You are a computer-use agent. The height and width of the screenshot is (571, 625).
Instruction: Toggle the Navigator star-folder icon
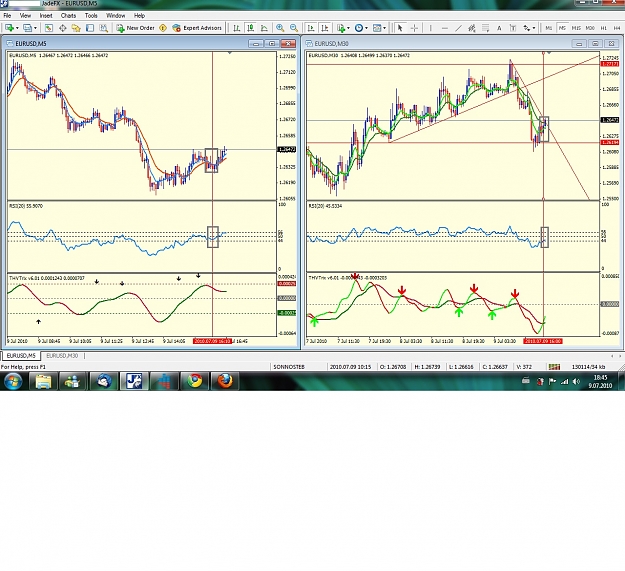[x=76, y=28]
